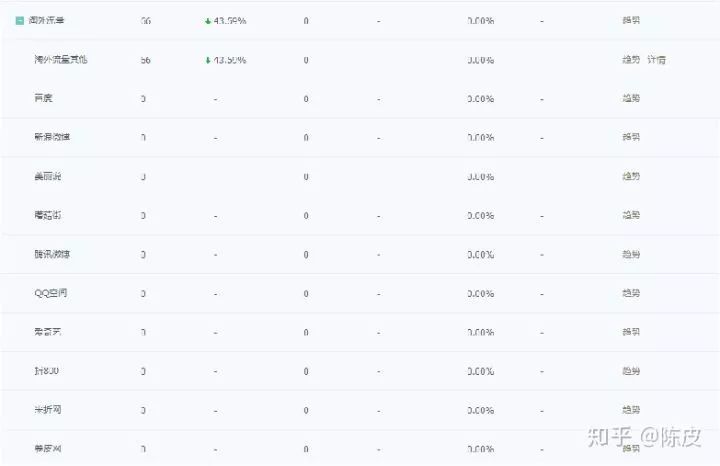Open 趋势 link in 新浪微博 row
This screenshot has height=466, width=720.
point(630,137)
